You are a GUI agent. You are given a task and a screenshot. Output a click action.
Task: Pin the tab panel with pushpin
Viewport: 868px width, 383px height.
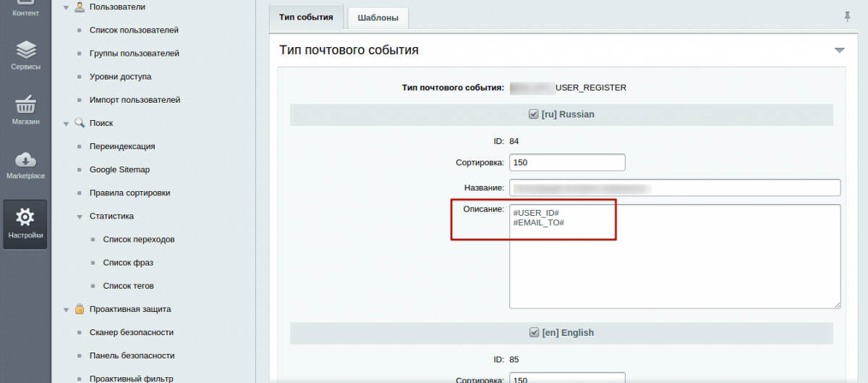click(847, 16)
